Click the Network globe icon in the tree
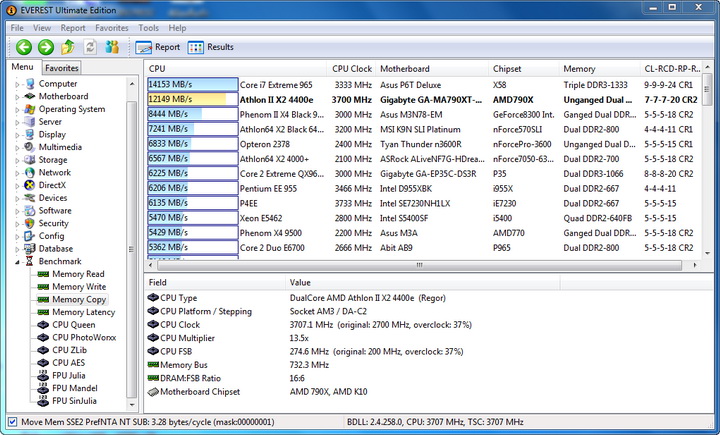Viewport: 720px width, 435px height. (30, 172)
